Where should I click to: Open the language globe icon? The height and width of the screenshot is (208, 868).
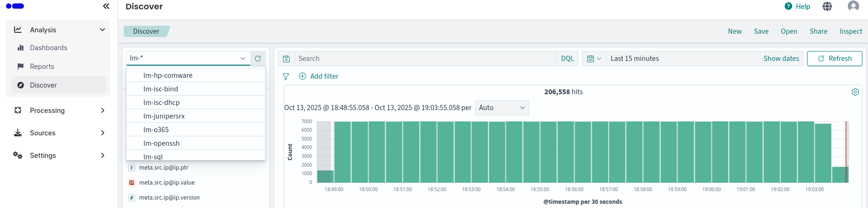click(827, 6)
